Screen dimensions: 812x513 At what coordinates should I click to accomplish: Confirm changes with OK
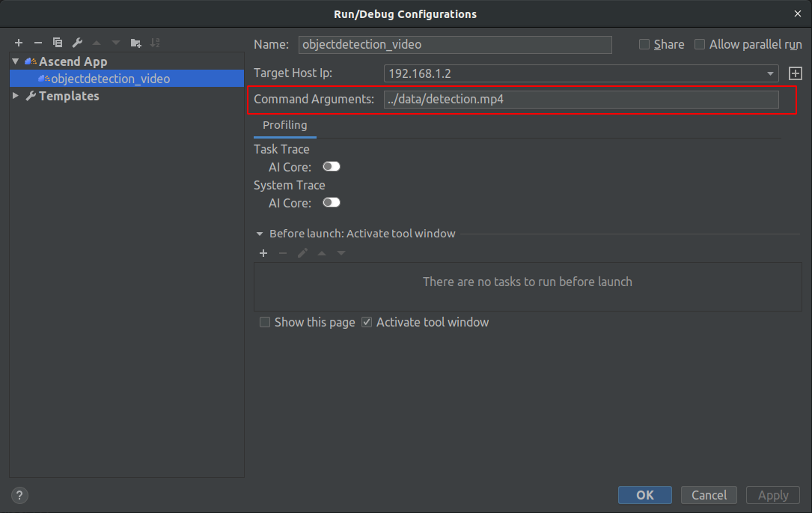tap(644, 495)
